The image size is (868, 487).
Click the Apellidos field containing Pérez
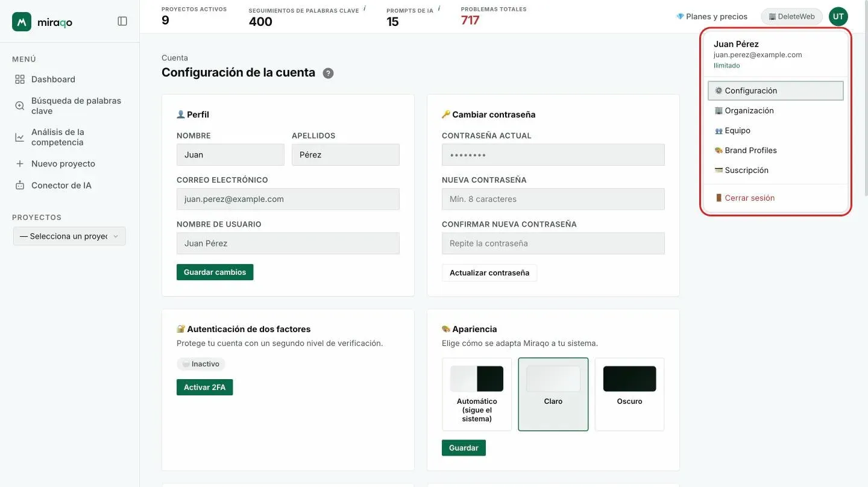(345, 155)
